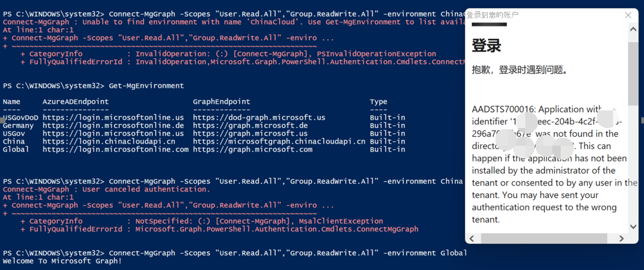Click the vertical scrollbar up arrow in login dialog
This screenshot has height=270, width=644.
[x=633, y=29]
